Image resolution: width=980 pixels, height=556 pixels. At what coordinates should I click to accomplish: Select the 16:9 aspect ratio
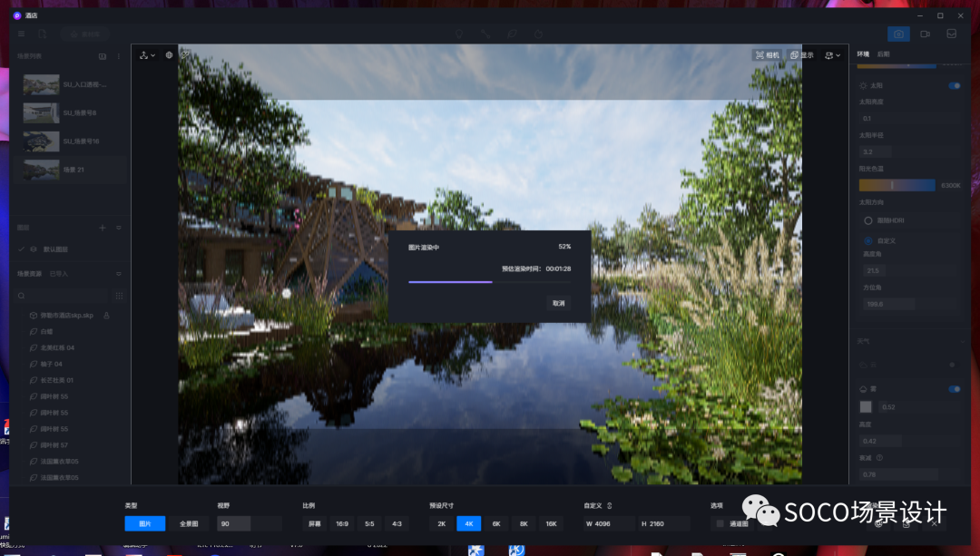[x=342, y=523]
